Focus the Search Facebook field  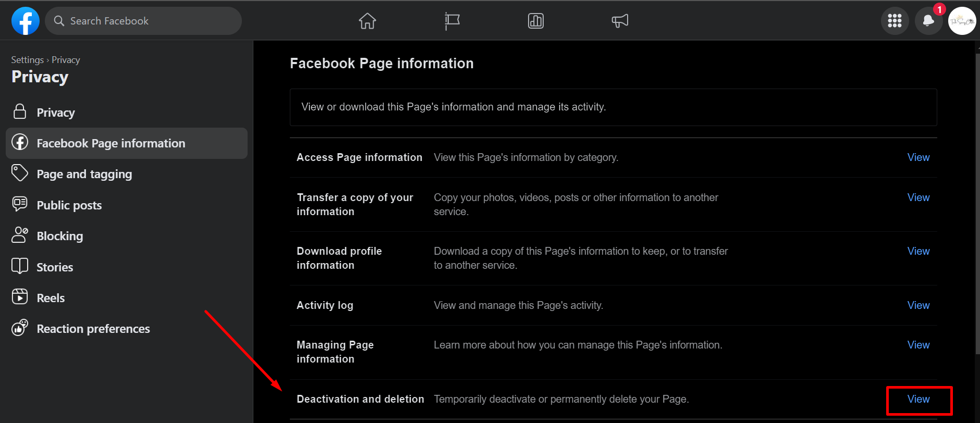pyautogui.click(x=143, y=21)
